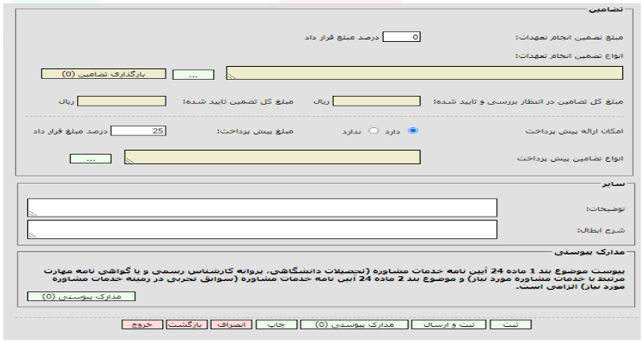The width and height of the screenshot is (644, 343).
Task: Focus the مبلغ تضمین انجام تعهدات percent field
Action: click(402, 37)
